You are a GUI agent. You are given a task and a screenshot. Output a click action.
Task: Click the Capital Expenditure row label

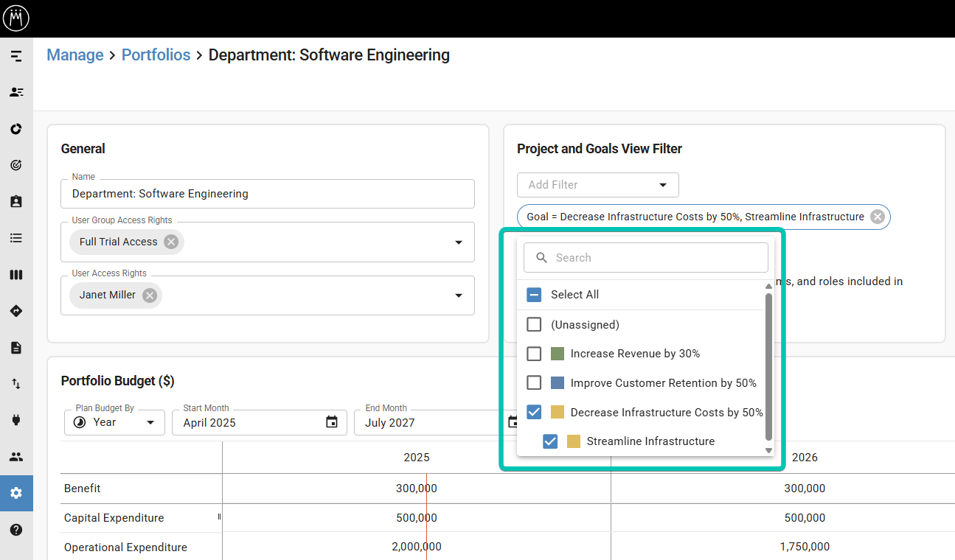point(114,518)
